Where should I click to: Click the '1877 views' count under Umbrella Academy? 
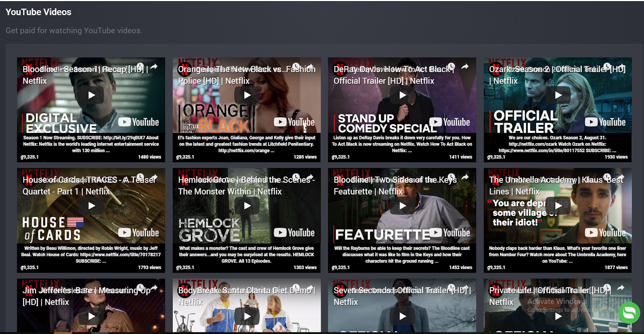click(x=616, y=268)
